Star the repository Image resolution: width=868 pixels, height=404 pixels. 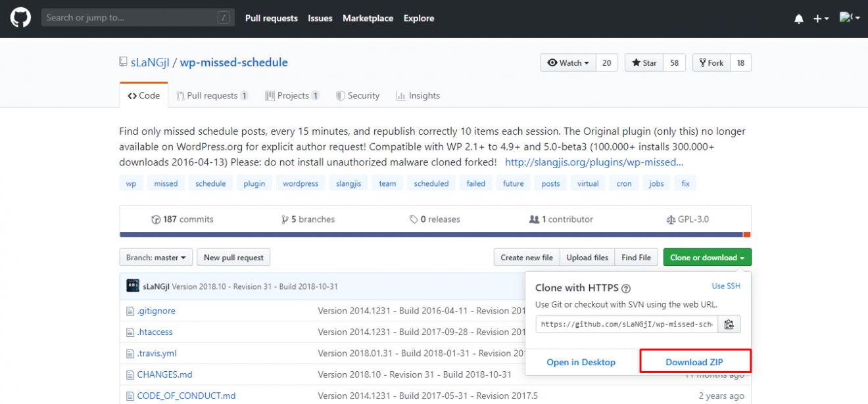644,62
